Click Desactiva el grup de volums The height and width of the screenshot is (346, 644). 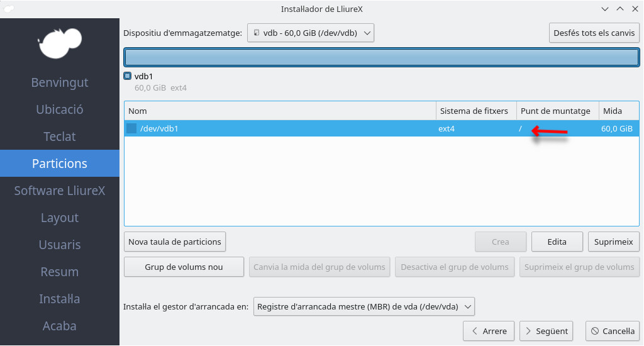pos(455,267)
